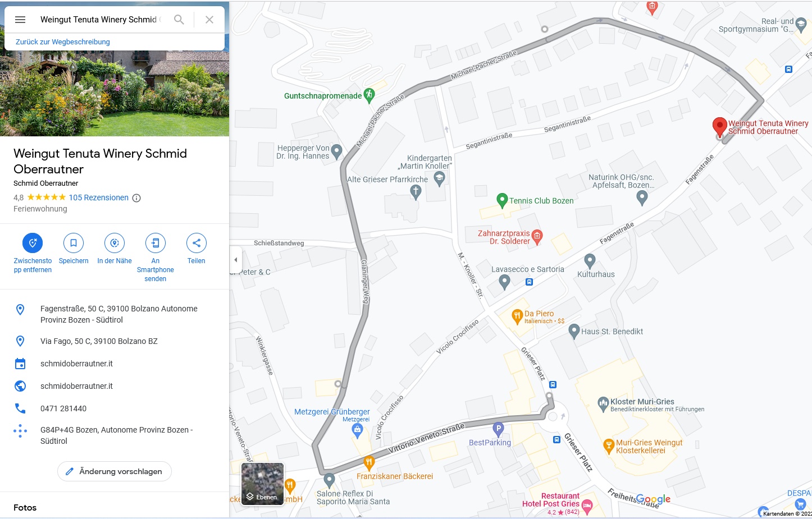Click the red Weingut Schmid Oberrautner map pin
812x519 pixels.
(719, 128)
